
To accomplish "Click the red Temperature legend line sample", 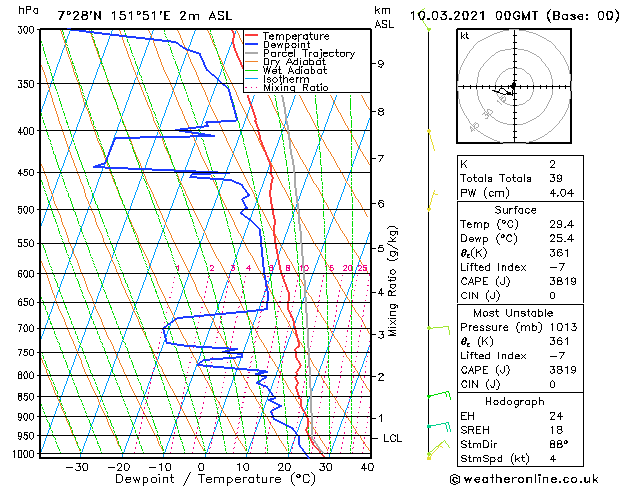I will (251, 36).
